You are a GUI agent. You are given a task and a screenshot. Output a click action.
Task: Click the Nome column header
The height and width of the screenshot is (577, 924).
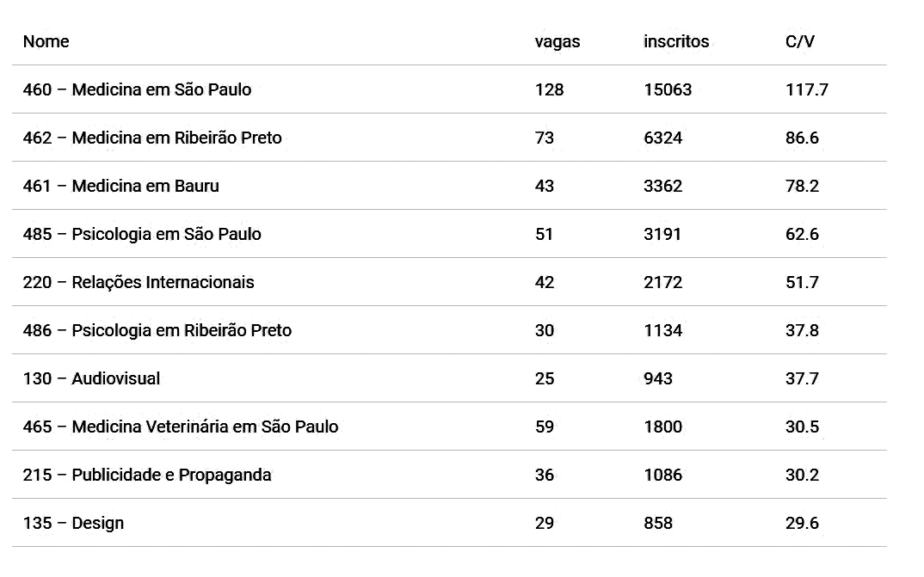pyautogui.click(x=46, y=41)
